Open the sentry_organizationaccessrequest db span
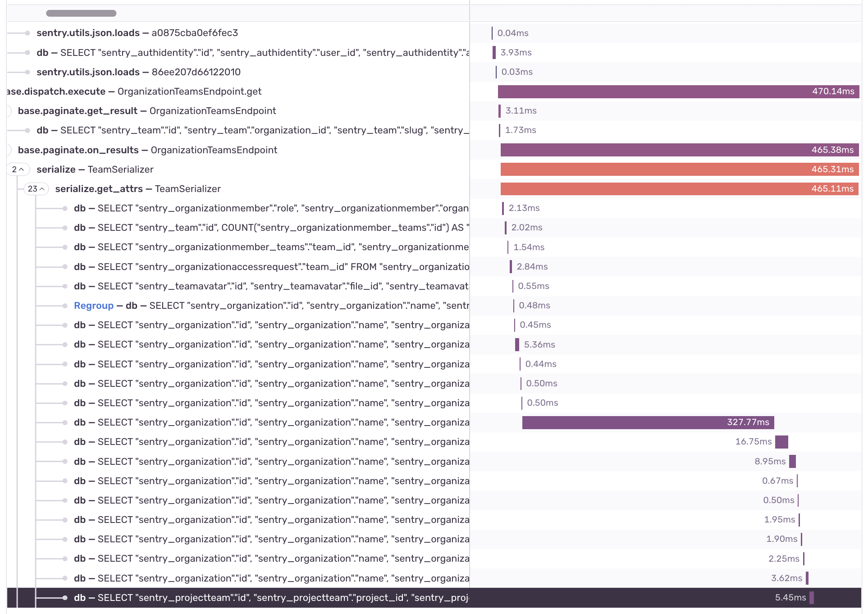Screen dimensions: 868x614 [270, 267]
